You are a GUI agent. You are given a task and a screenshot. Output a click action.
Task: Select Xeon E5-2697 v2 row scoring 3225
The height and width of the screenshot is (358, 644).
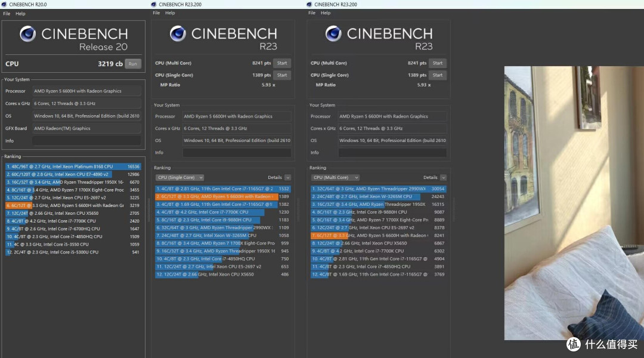point(73,197)
